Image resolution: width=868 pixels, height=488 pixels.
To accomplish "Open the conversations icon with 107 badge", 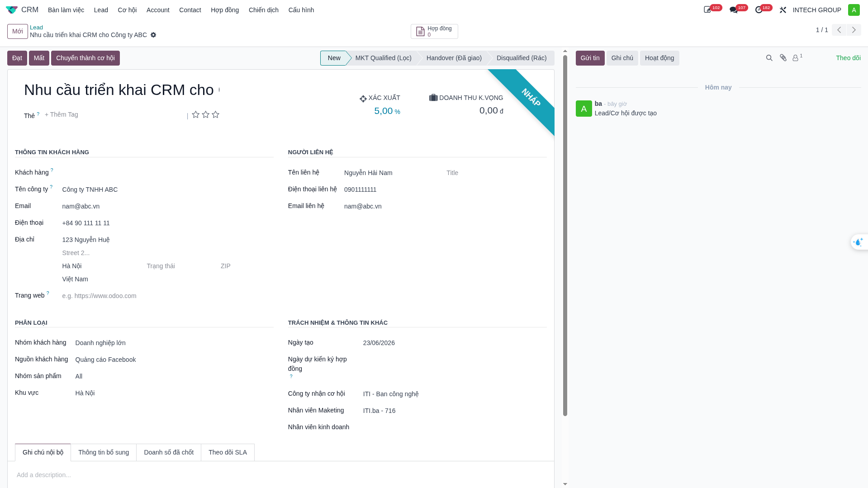I will [x=734, y=10].
